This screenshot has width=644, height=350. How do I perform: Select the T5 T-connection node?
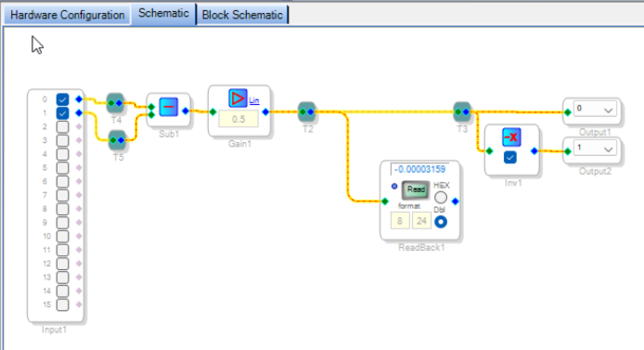pyautogui.click(x=117, y=140)
